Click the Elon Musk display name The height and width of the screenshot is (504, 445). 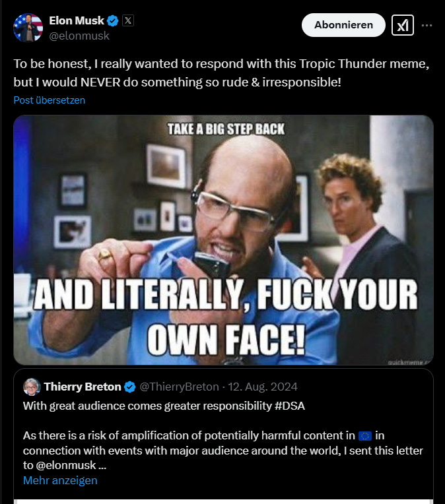[77, 20]
